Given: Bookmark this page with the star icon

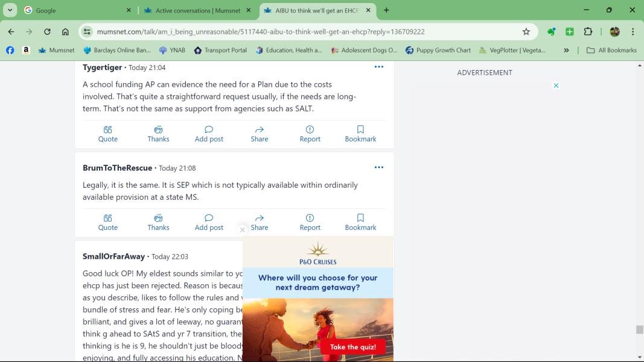Looking at the screenshot, I should tap(526, 32).
